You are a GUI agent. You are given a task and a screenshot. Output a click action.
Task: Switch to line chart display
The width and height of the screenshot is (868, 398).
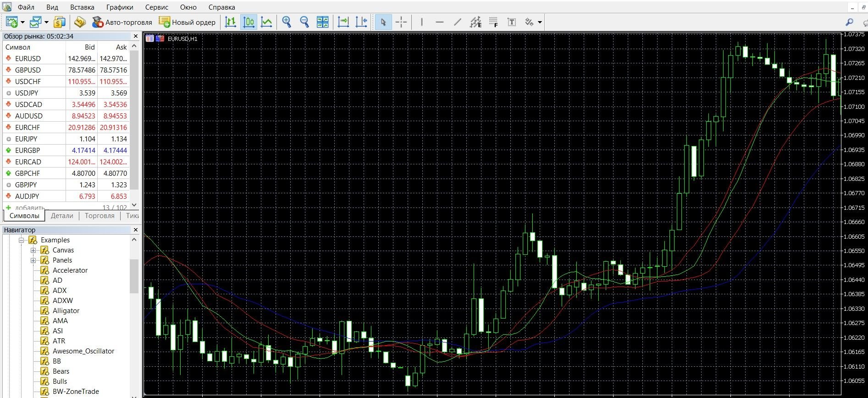pos(266,22)
